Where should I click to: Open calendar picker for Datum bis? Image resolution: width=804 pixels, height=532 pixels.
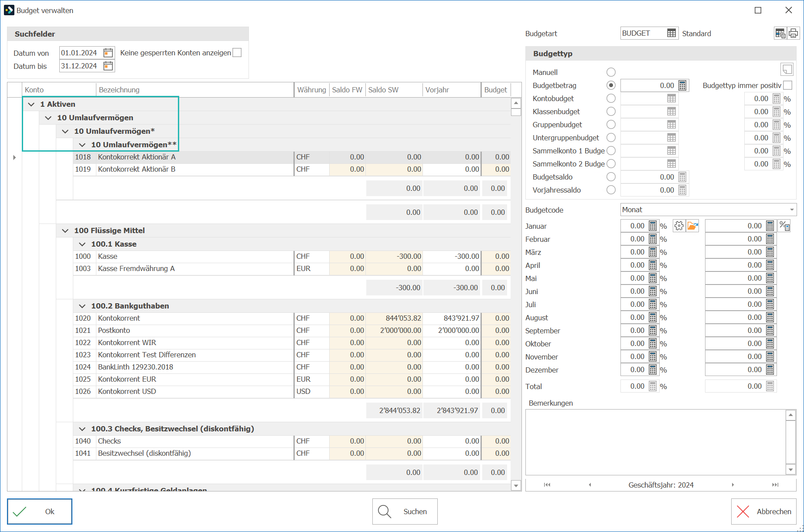point(108,66)
